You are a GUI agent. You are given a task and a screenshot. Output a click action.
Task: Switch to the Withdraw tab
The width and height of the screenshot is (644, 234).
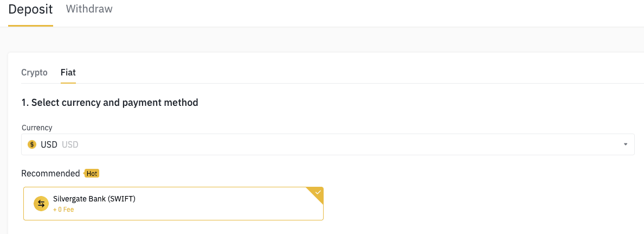[89, 9]
